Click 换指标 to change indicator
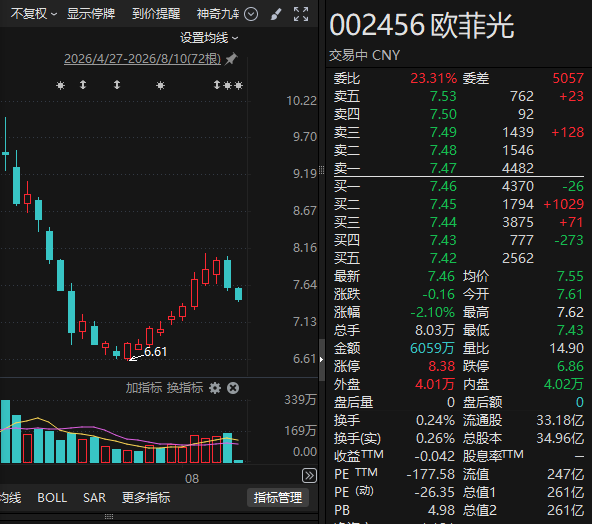This screenshot has width=592, height=524. (x=185, y=388)
